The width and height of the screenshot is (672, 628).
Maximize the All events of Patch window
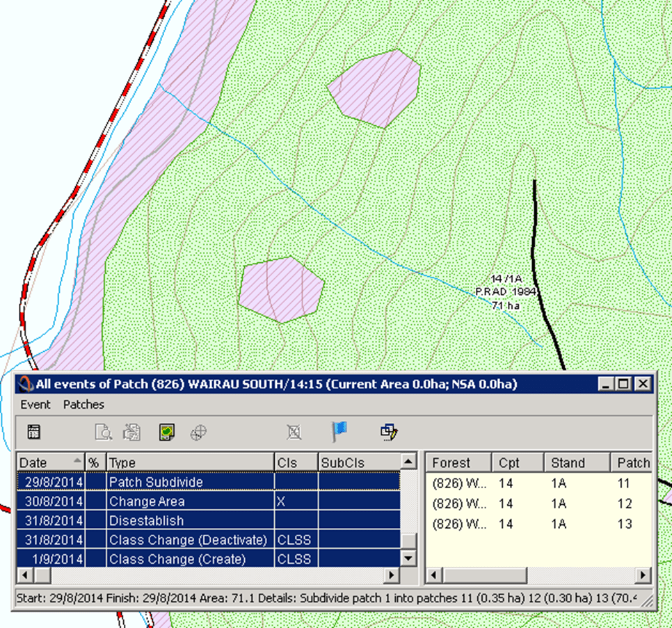point(623,384)
